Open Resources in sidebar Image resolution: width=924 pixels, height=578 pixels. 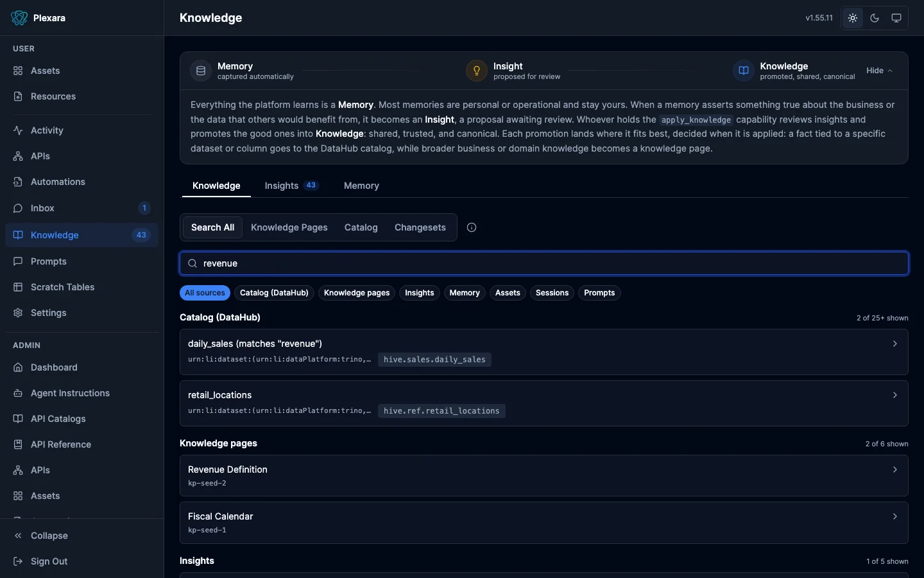point(81,96)
